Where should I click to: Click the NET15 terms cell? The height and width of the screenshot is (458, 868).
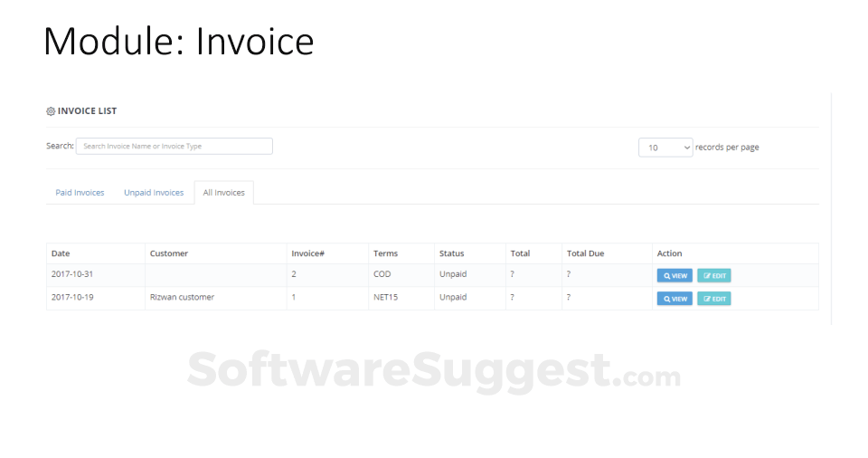coord(385,297)
